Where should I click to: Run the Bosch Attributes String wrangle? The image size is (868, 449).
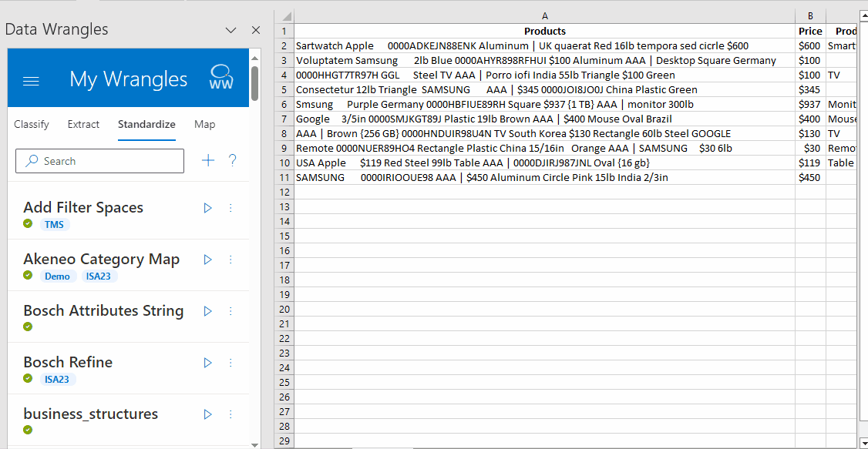point(207,311)
